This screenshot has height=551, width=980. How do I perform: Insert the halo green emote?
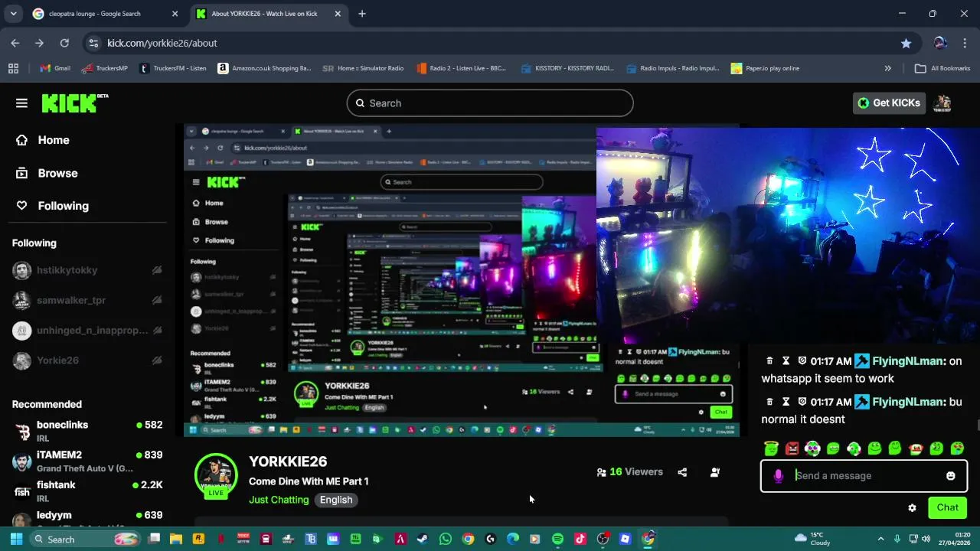pos(771,448)
